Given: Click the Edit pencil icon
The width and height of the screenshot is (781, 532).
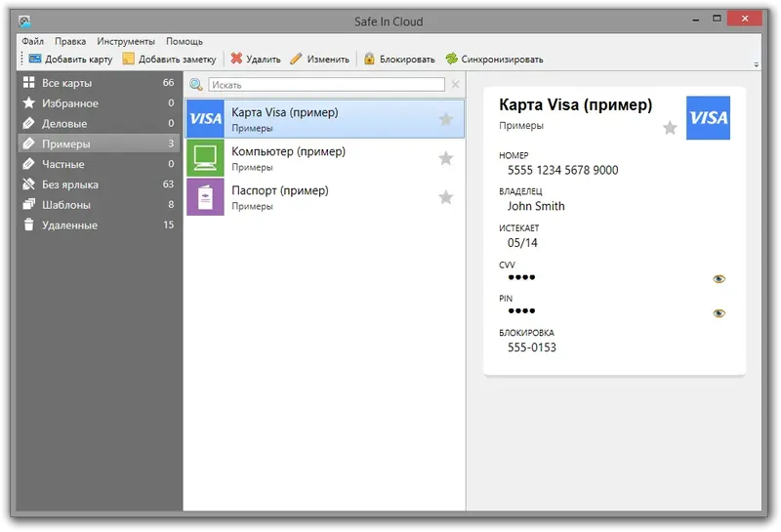Looking at the screenshot, I should tap(296, 59).
